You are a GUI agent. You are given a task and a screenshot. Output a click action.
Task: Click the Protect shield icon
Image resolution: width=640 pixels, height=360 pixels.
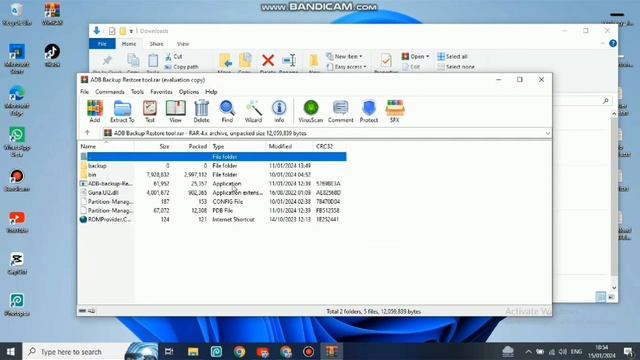coord(369,111)
